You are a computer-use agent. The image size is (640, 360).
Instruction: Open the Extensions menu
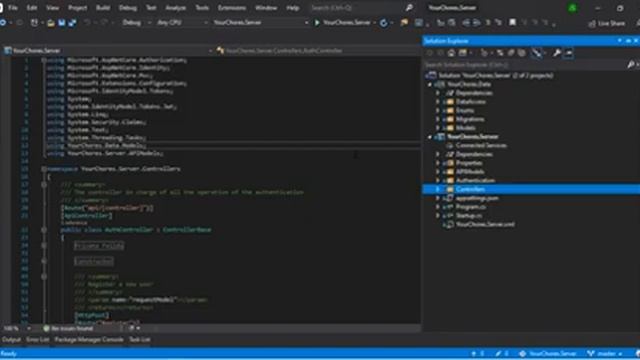232,8
